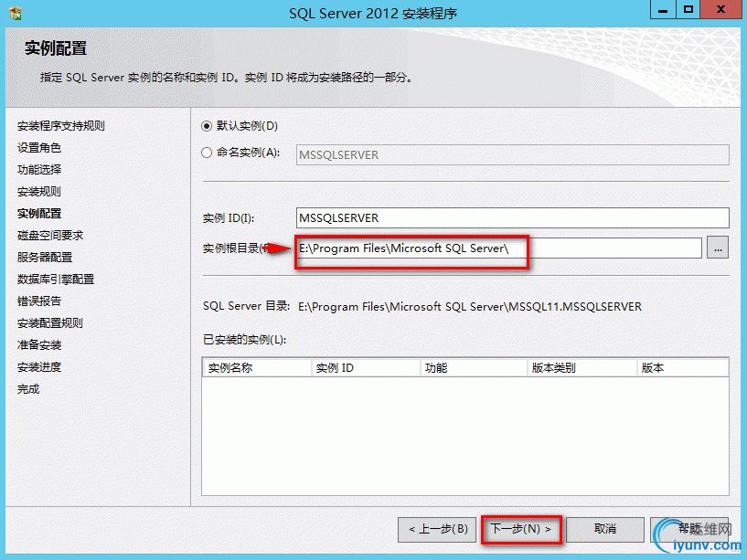The width and height of the screenshot is (747, 560).
Task: Click the 帮助 help button
Action: [689, 529]
